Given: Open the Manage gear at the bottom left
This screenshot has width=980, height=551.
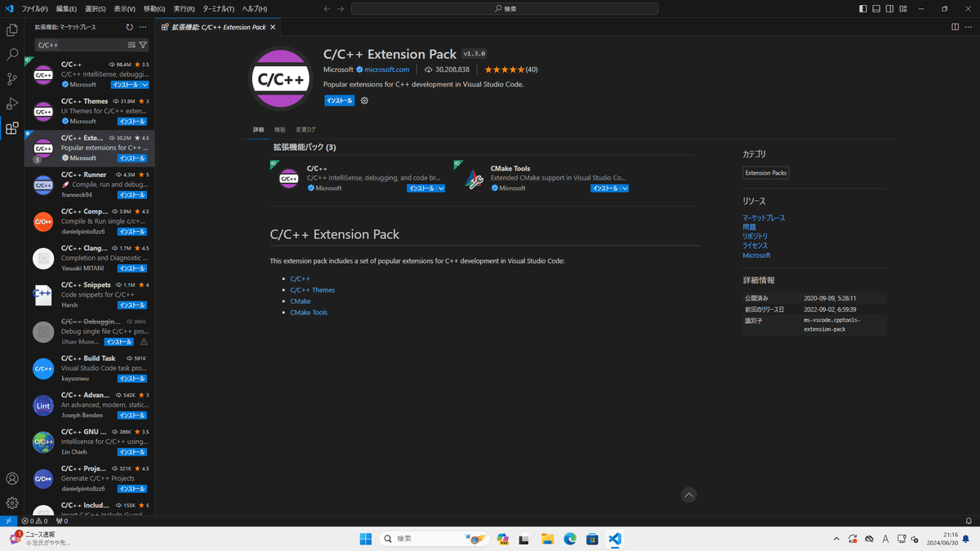Looking at the screenshot, I should (11, 503).
